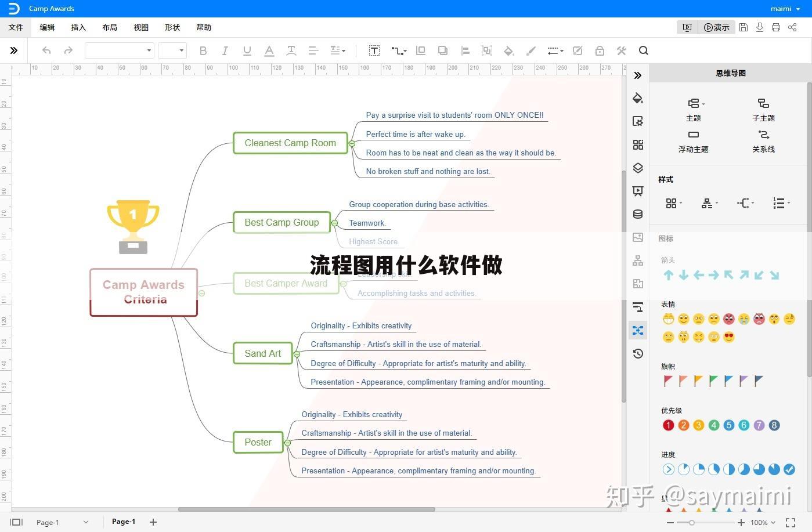The image size is (812, 532).
Task: Open the search magnifier in toolbar
Action: (x=643, y=50)
